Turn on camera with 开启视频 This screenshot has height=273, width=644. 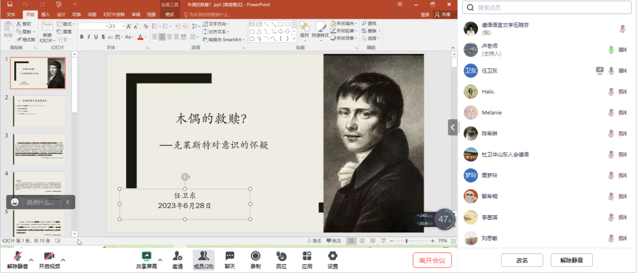click(49, 256)
